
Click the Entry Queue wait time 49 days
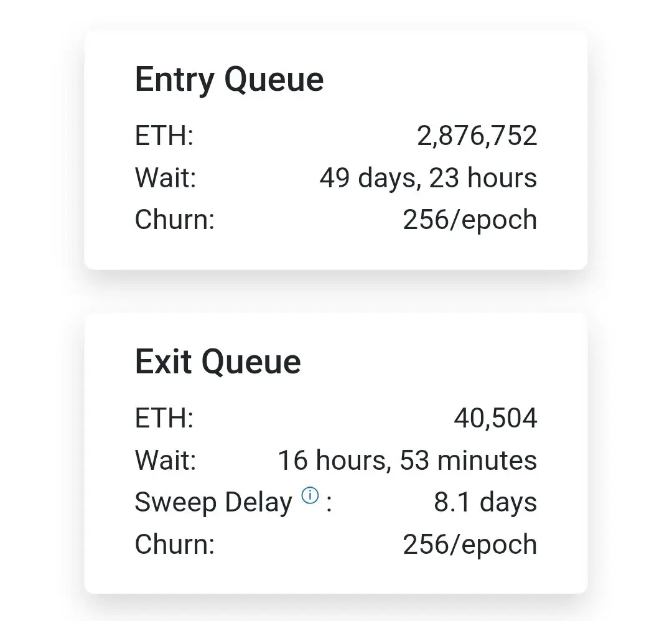pyautogui.click(x=428, y=178)
